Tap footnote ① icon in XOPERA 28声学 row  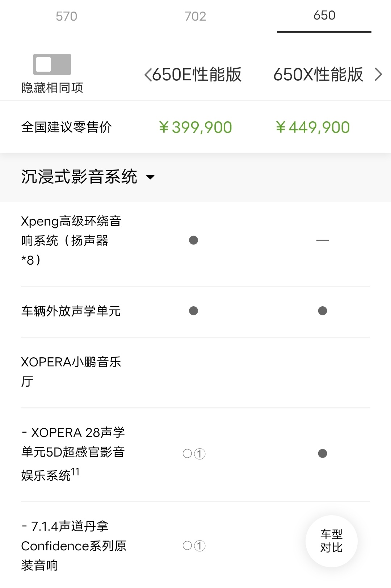200,454
